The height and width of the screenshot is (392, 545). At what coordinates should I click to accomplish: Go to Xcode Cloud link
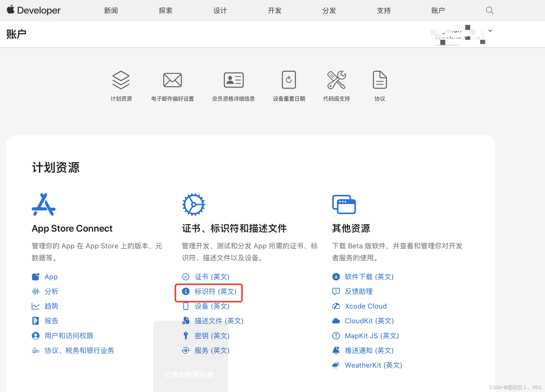365,306
